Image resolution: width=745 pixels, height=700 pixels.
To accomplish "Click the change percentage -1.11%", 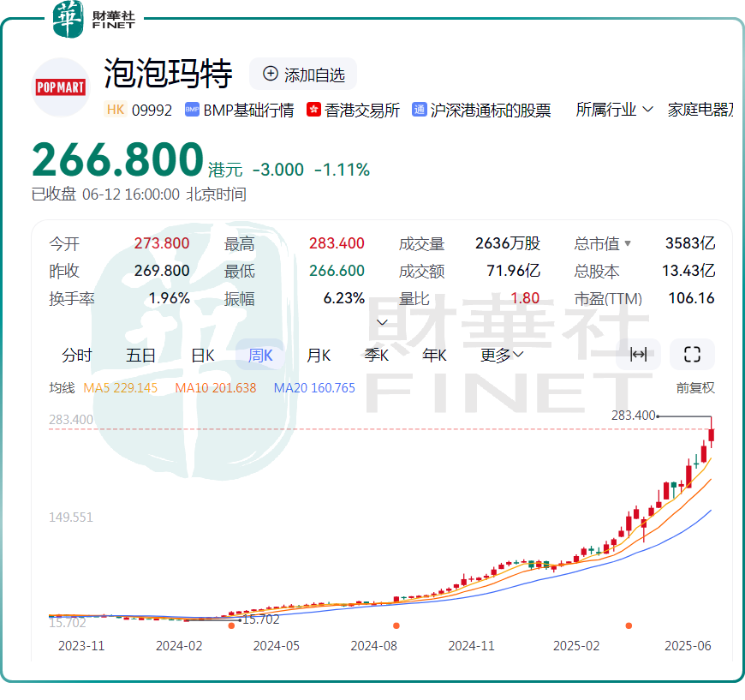I will pyautogui.click(x=342, y=170).
